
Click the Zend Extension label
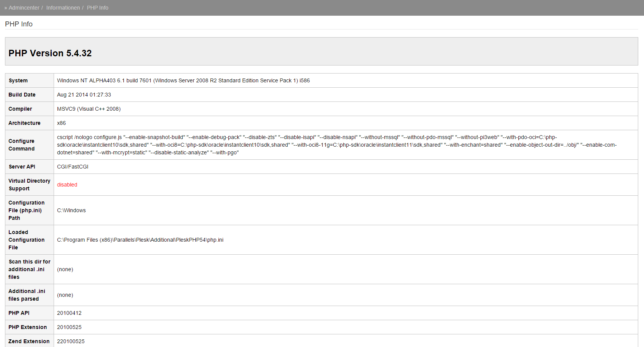(29, 341)
